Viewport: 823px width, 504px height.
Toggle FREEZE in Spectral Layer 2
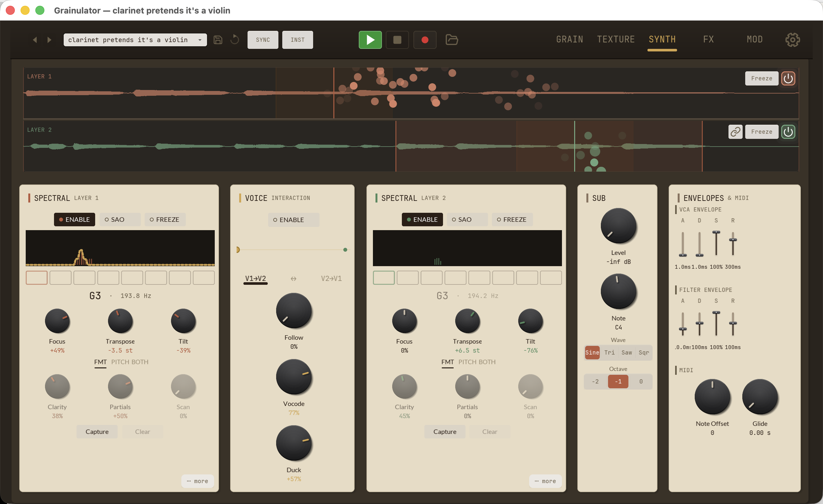click(512, 220)
